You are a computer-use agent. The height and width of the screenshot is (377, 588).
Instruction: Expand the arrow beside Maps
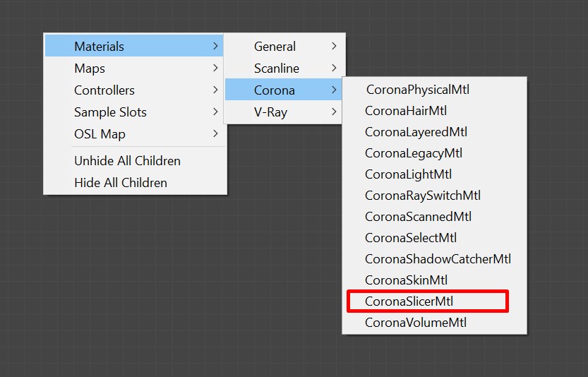click(x=215, y=68)
